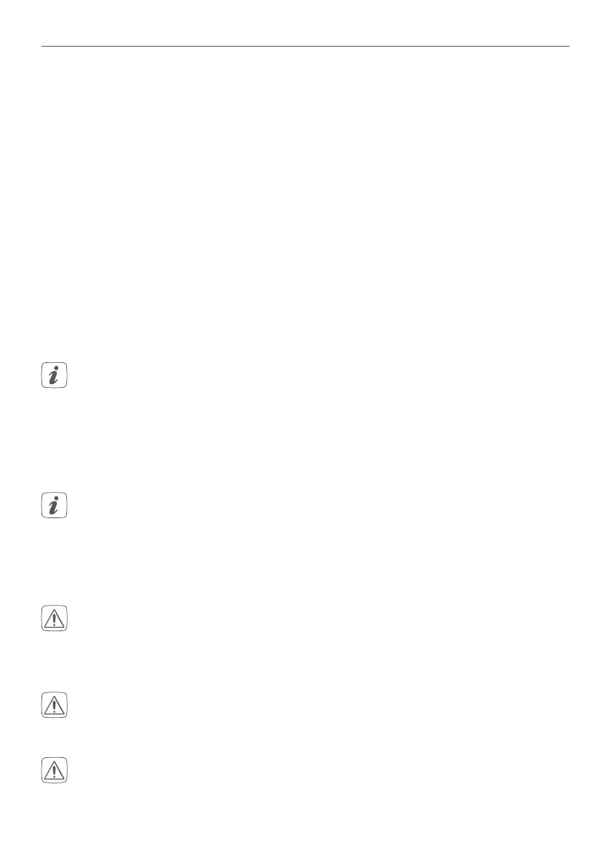Select the last warning triangle icon

[54, 770]
